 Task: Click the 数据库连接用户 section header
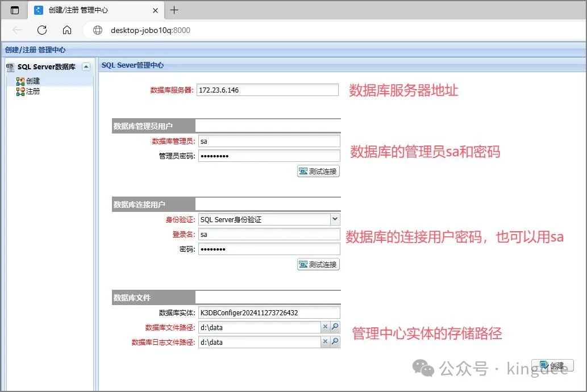click(x=153, y=205)
